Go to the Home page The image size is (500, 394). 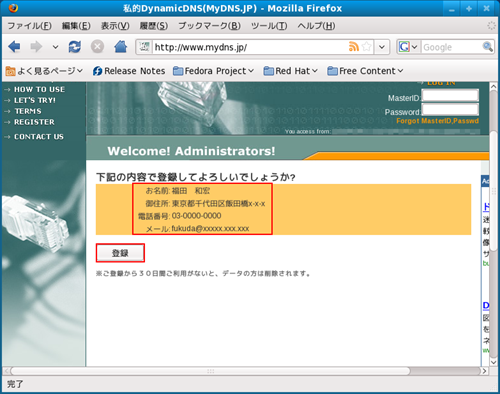pyautogui.click(x=120, y=47)
